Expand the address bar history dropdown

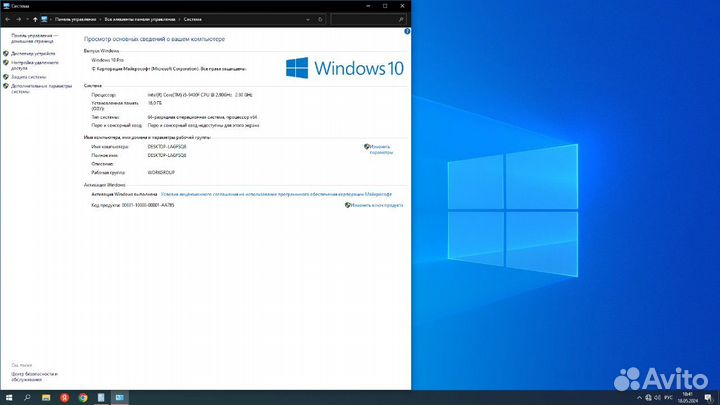pos(308,19)
